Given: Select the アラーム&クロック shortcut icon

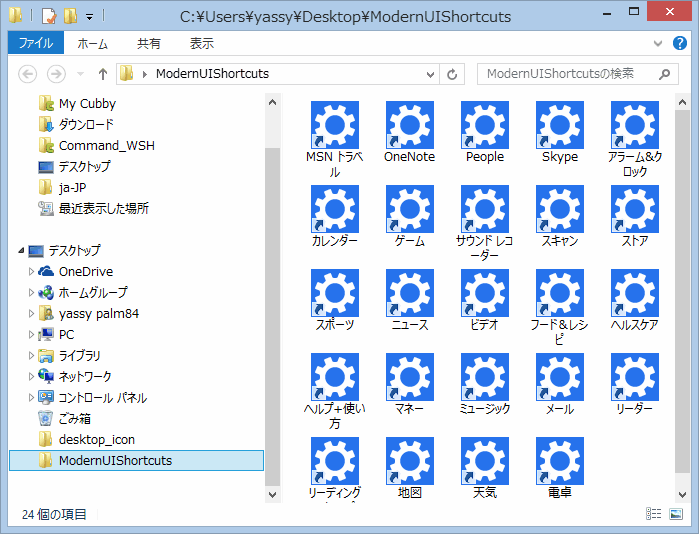Looking at the screenshot, I should pos(635,125).
